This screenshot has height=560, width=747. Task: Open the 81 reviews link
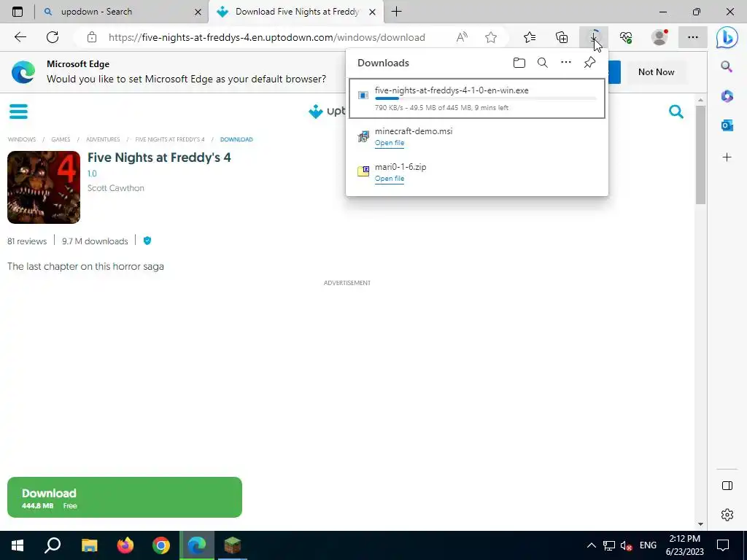(x=27, y=241)
